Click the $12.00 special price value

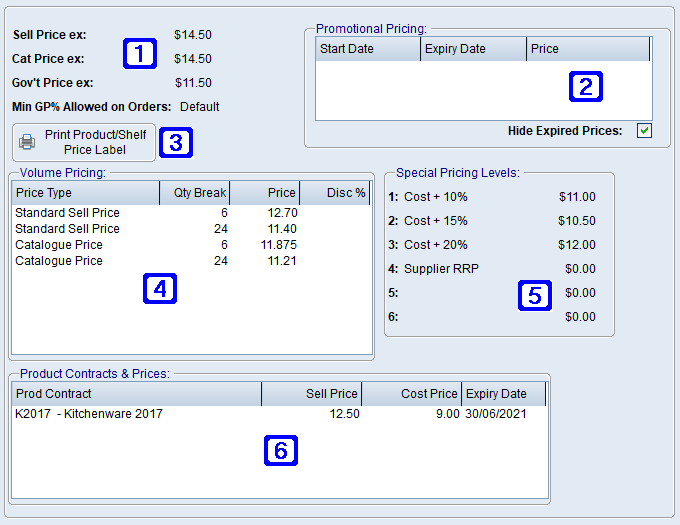point(577,245)
